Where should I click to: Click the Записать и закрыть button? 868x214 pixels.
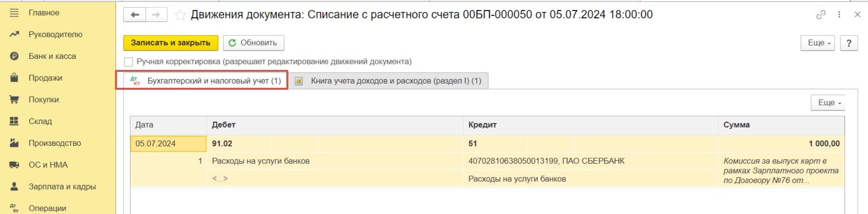(170, 43)
